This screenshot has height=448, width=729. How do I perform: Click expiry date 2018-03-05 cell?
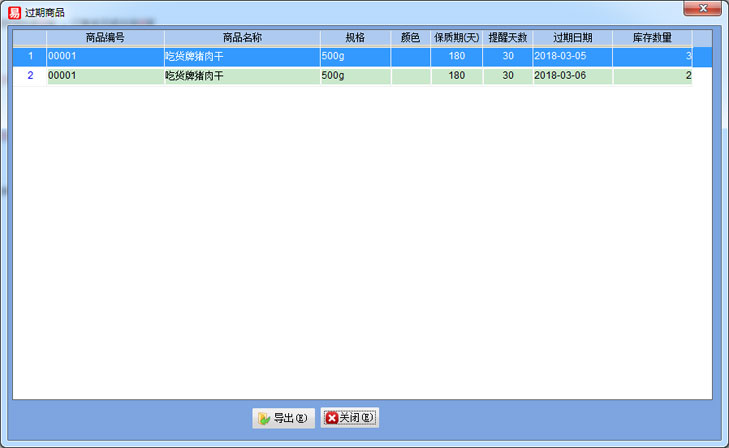(572, 57)
